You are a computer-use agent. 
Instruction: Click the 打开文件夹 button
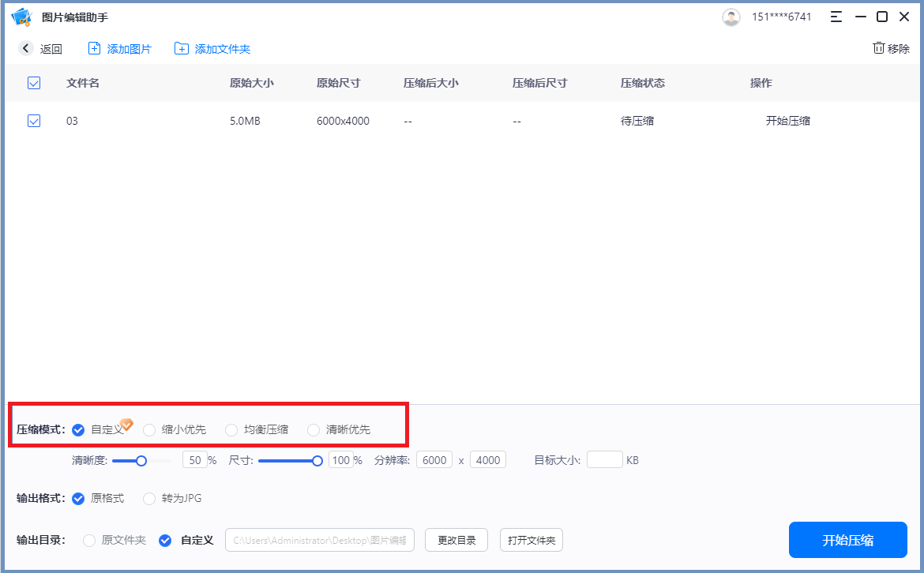(x=531, y=540)
